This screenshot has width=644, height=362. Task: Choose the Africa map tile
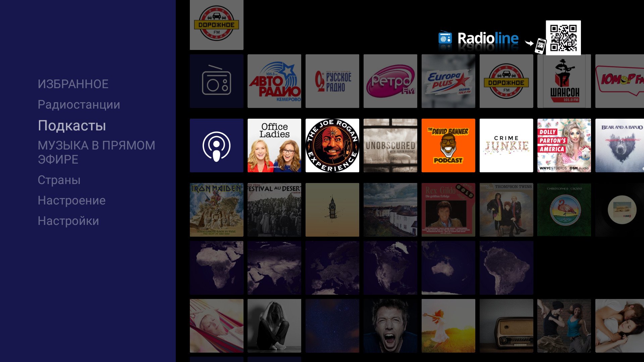[x=217, y=268]
